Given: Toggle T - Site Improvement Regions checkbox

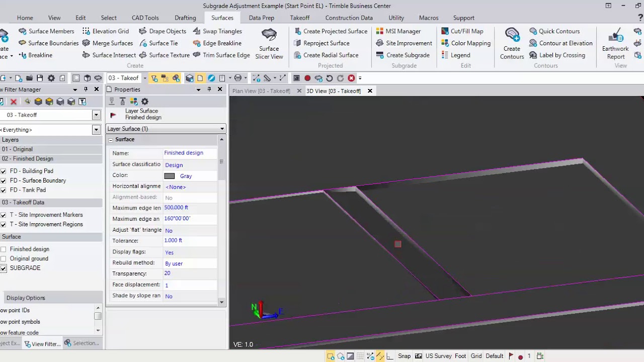Looking at the screenshot, I should coord(4,225).
